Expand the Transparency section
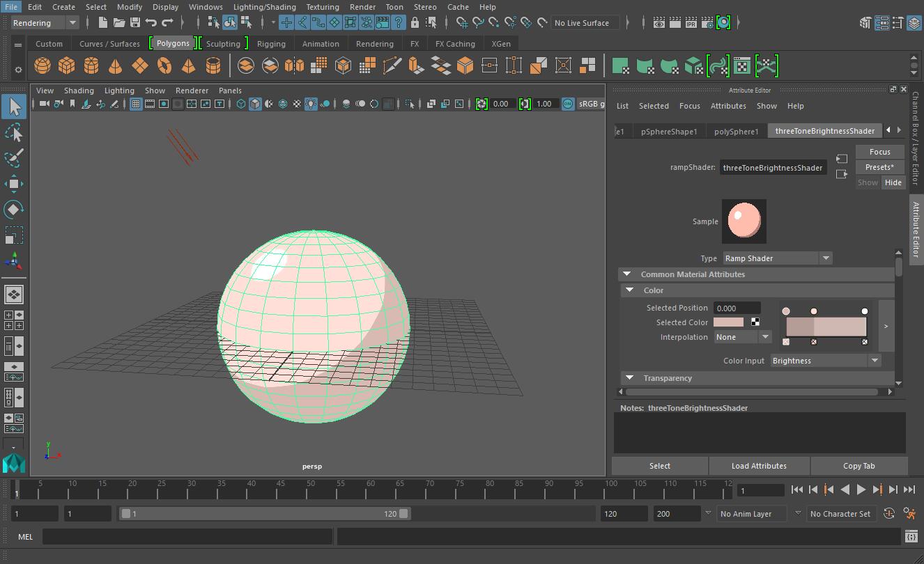924x564 pixels. tap(630, 378)
